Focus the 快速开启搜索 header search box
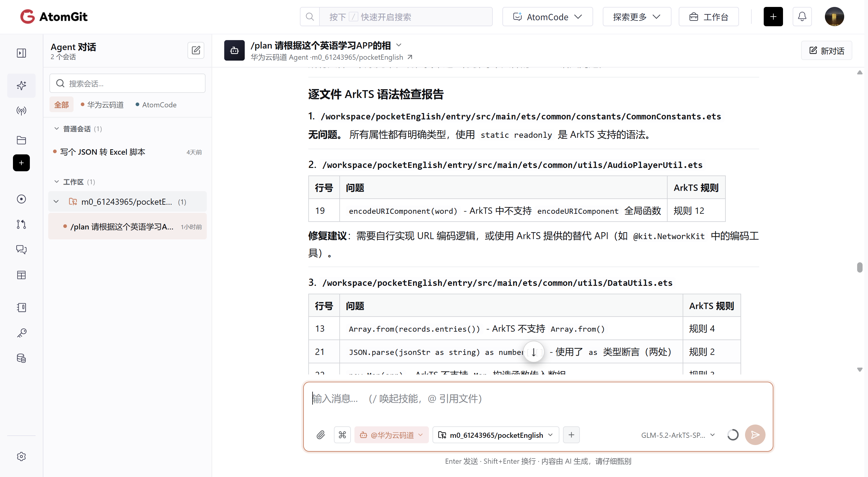The width and height of the screenshot is (868, 477). click(x=406, y=17)
